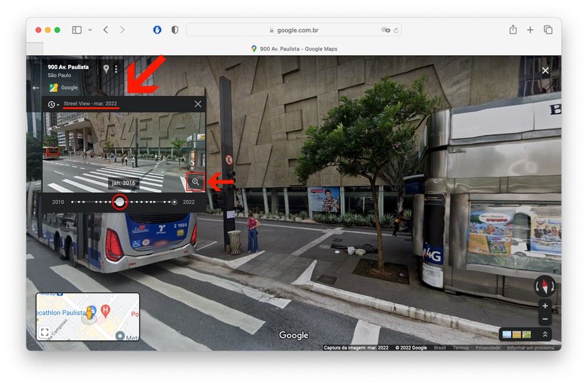Click the Street View - mar. 2022 link
The image size is (588, 386).
91,104
